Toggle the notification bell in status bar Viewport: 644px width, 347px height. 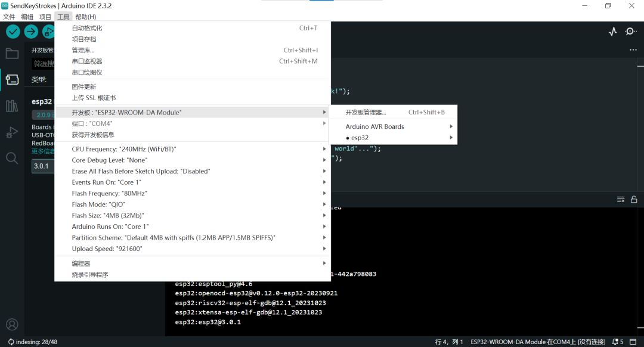616,341
